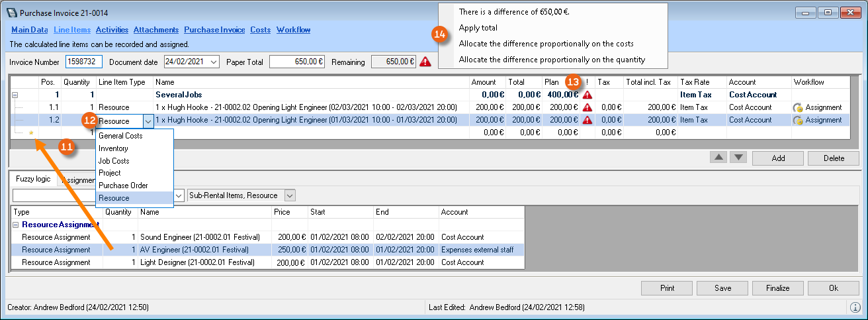Expand the Line Item Type combo box arrow
Image resolution: width=868 pixels, height=320 pixels.
pyautogui.click(x=148, y=121)
